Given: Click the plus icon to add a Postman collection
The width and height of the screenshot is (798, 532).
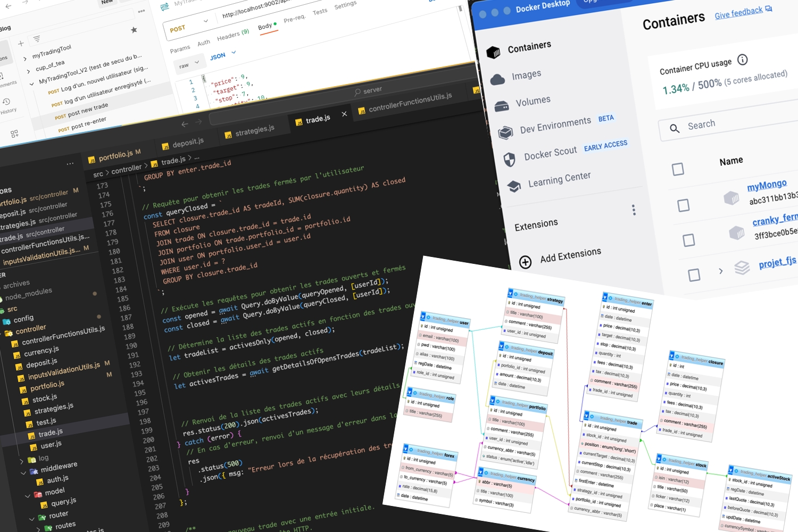Looking at the screenshot, I should pyautogui.click(x=21, y=44).
